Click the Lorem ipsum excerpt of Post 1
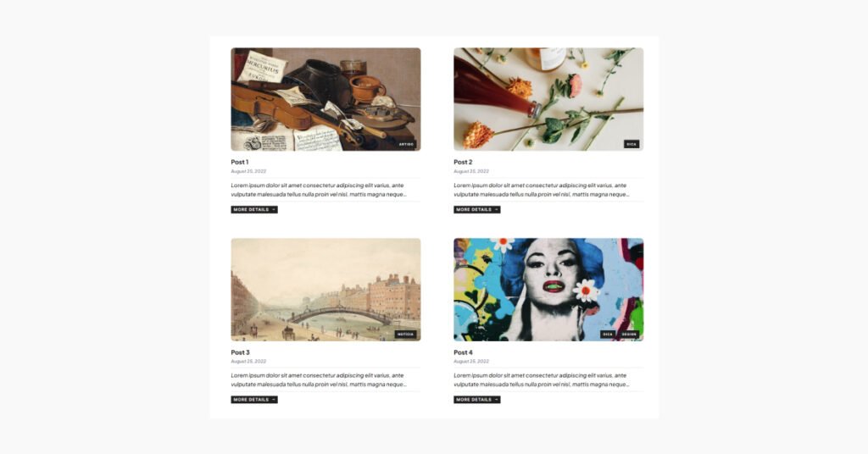This screenshot has width=868, height=454. [319, 190]
